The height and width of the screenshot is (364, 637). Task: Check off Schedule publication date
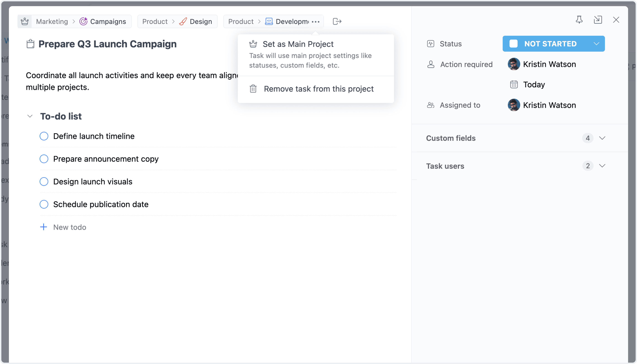44,205
